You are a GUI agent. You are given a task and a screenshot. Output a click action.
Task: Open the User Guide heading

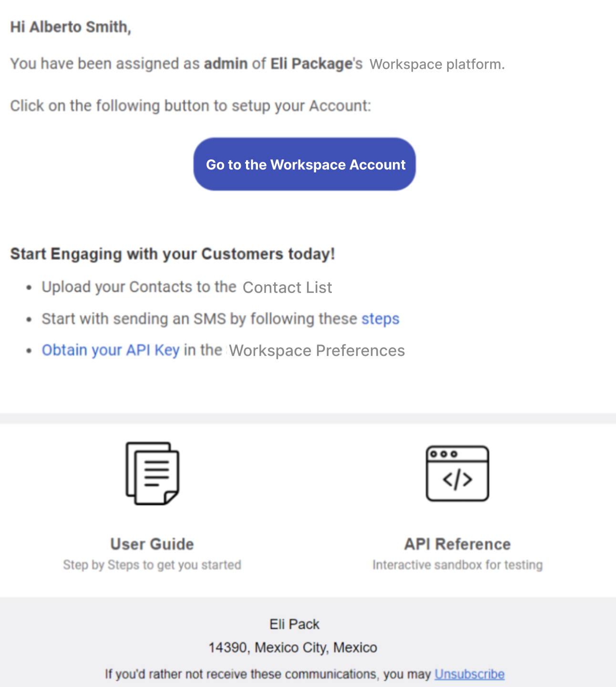(152, 544)
